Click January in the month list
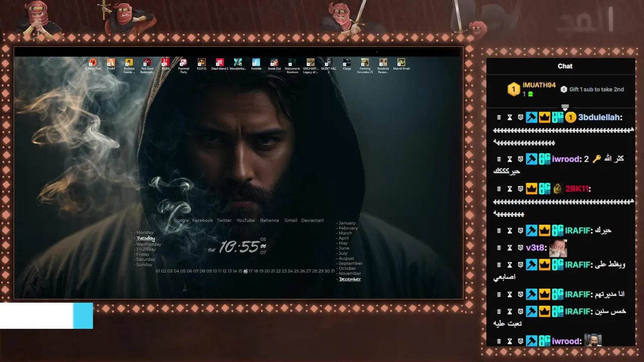This screenshot has height=362, width=644. (347, 223)
